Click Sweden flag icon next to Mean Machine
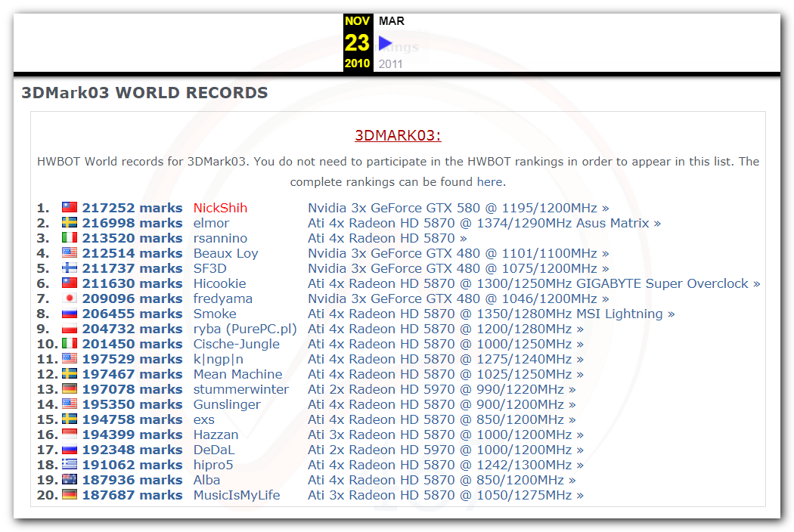The height and width of the screenshot is (532, 794). 70,373
